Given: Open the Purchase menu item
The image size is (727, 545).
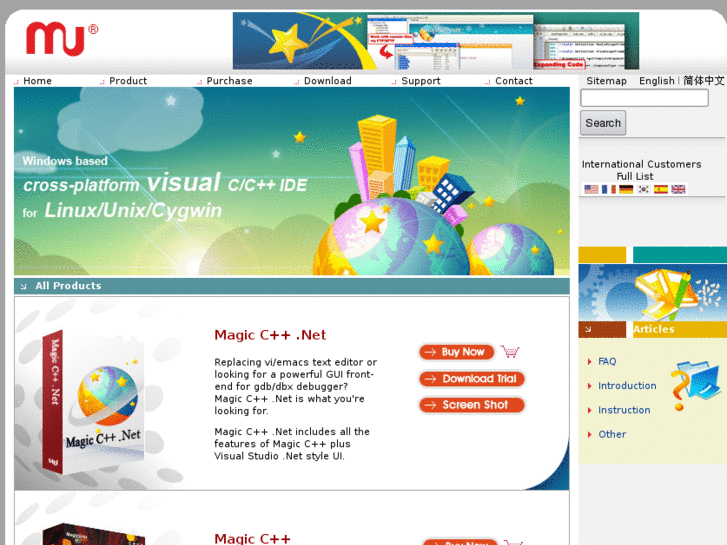Looking at the screenshot, I should pos(230,81).
